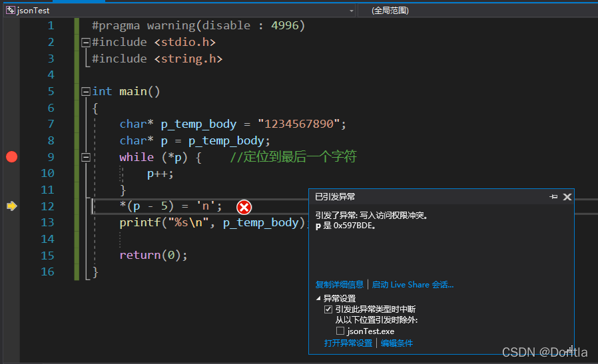
Task: Click the p++; statement on line 10
Action: (x=160, y=174)
